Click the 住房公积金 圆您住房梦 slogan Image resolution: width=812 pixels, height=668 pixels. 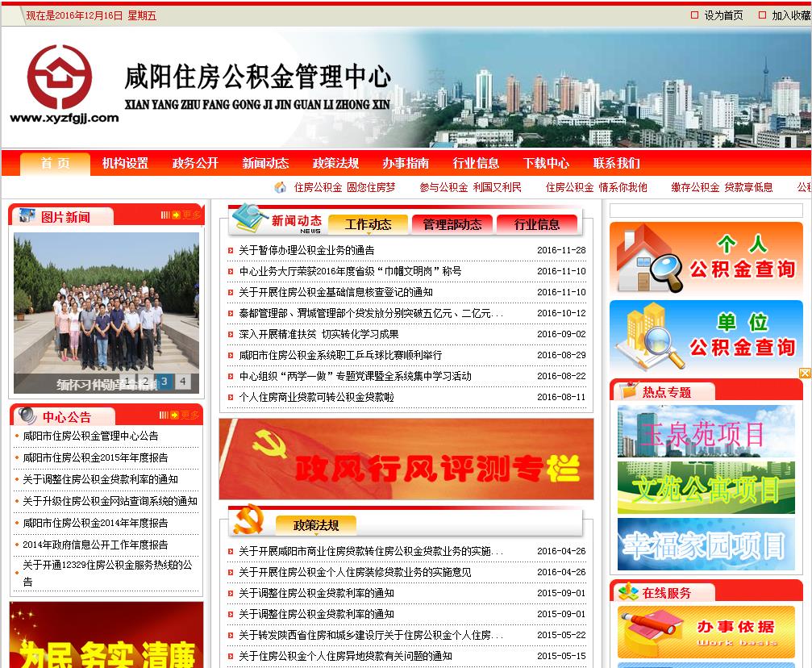[x=344, y=188]
